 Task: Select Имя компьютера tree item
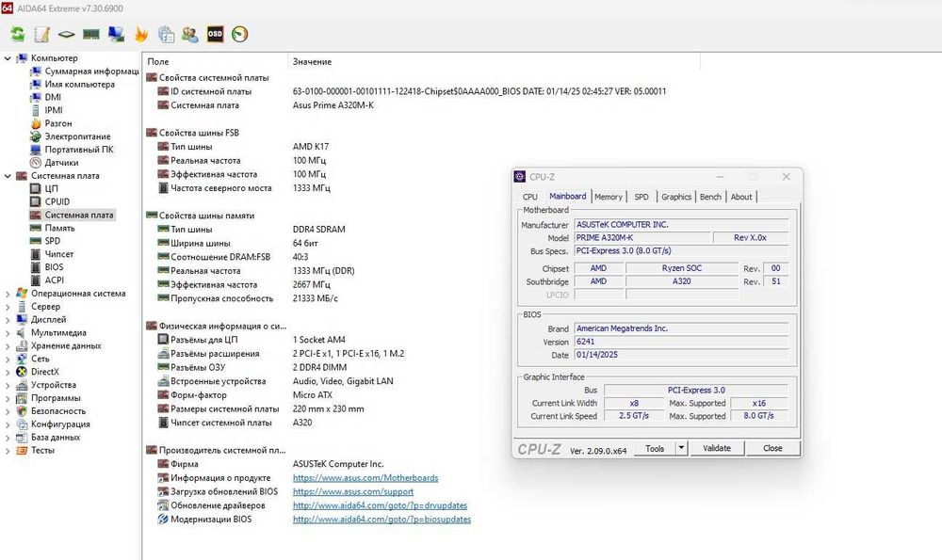tap(79, 84)
